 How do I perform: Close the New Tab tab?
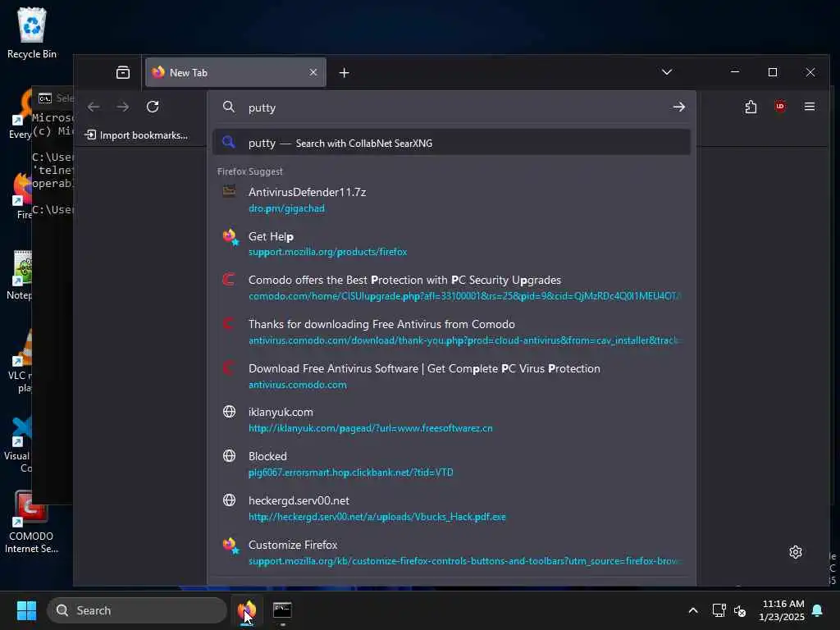[313, 72]
